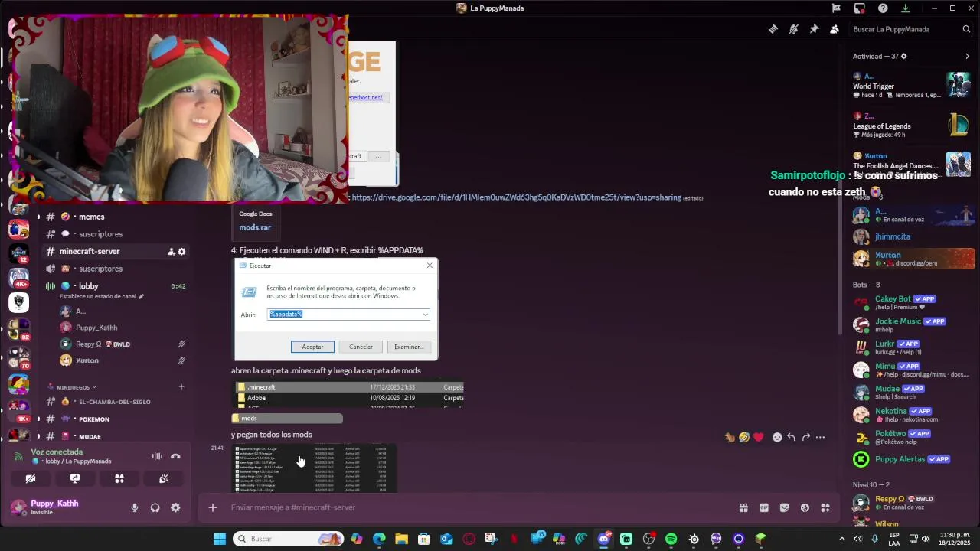980x551 pixels.
Task: Toggle noise suppression waveform icon
Action: 157,456
